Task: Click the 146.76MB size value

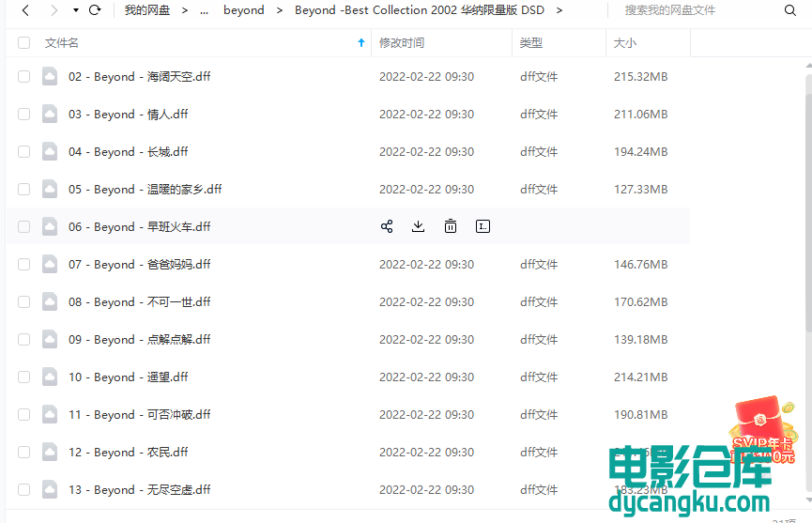Action: (x=640, y=264)
